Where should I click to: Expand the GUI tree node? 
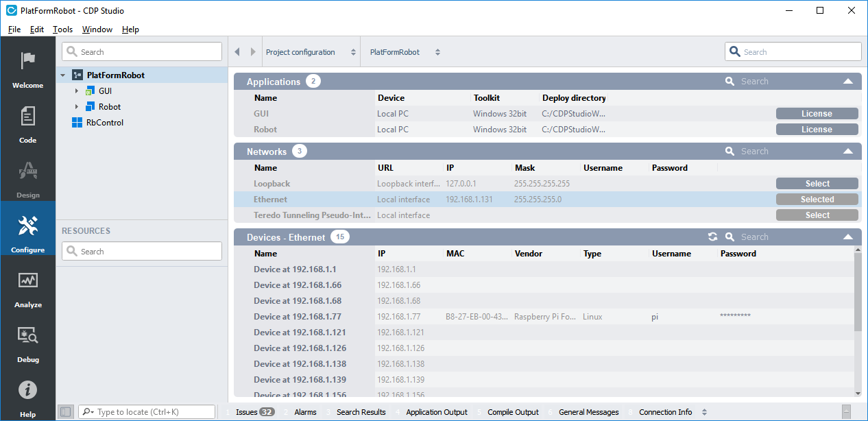pyautogui.click(x=77, y=91)
